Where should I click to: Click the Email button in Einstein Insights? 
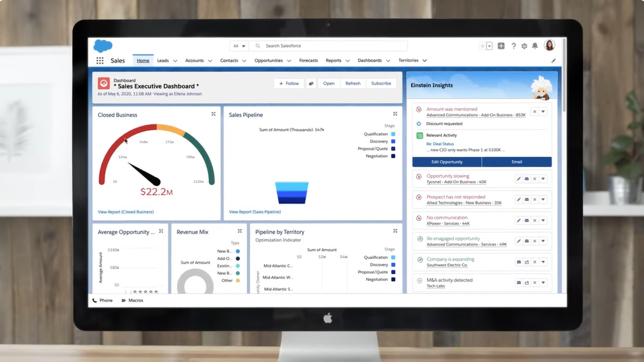click(517, 162)
